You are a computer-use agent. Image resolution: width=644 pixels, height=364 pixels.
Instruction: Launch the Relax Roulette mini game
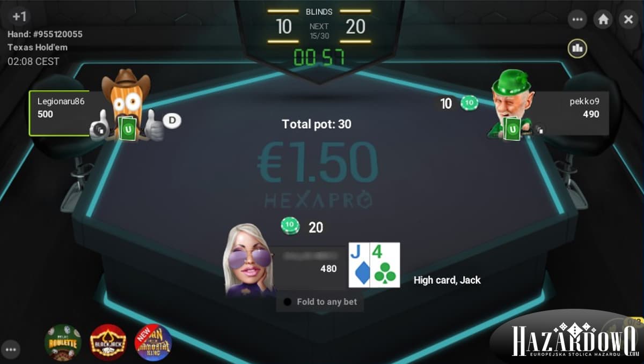63,342
